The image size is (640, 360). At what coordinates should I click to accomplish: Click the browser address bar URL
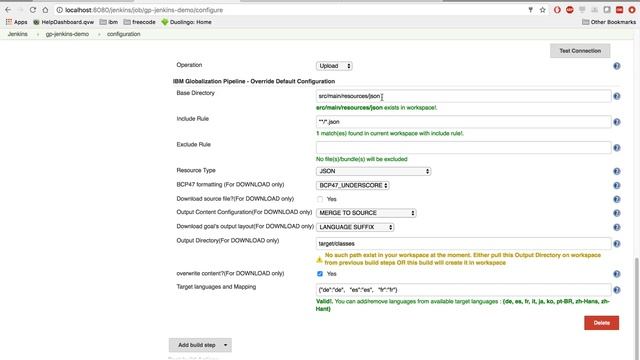(x=144, y=10)
